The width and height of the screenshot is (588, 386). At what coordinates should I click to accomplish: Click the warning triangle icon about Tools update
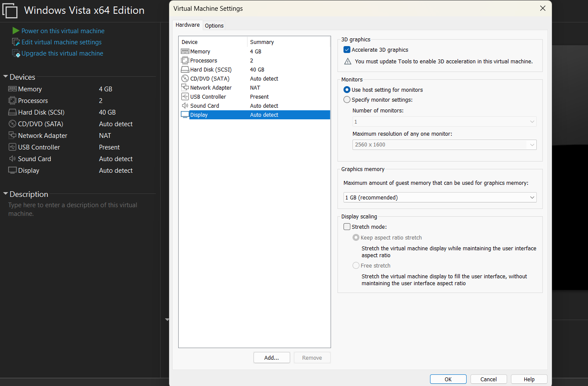click(x=348, y=62)
